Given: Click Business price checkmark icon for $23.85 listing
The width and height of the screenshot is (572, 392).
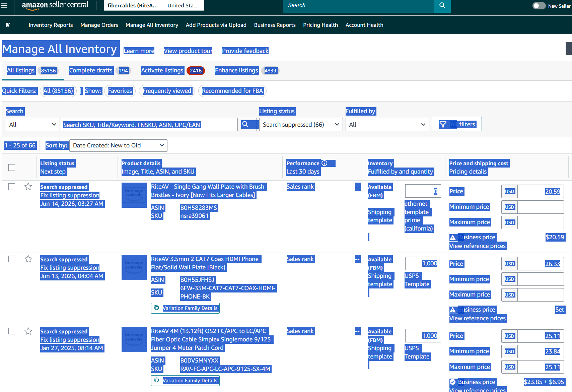Looking at the screenshot, I should [x=453, y=382].
